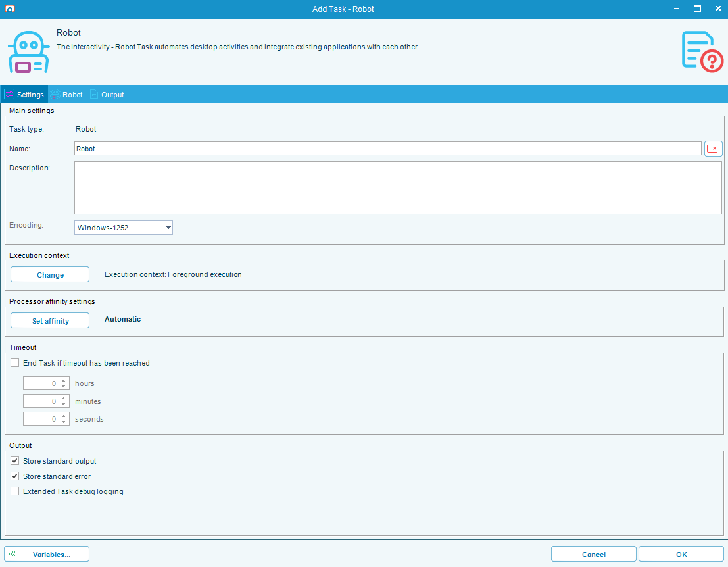Screen dimensions: 728x567
Task: Clear the Name field with red X icon
Action: [x=713, y=149]
